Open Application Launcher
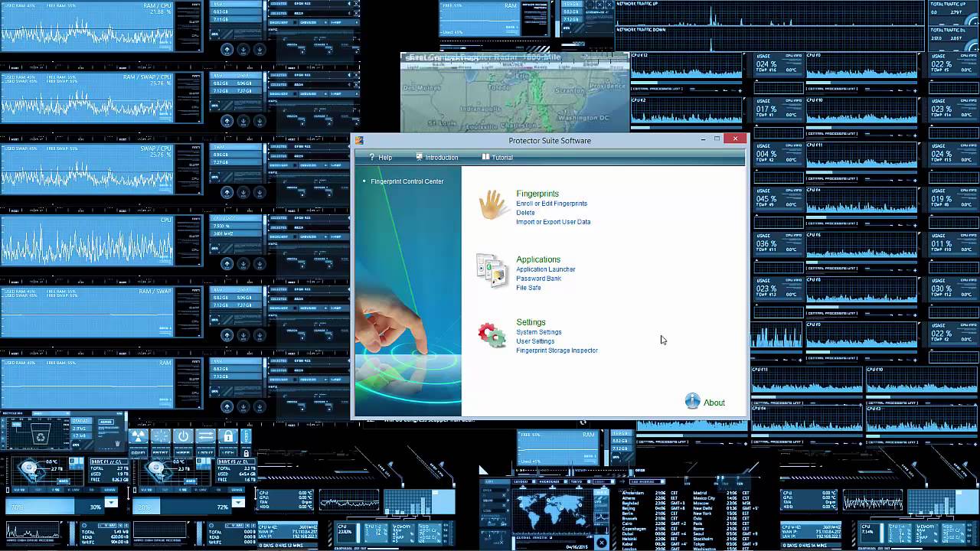The image size is (980, 551). point(545,269)
